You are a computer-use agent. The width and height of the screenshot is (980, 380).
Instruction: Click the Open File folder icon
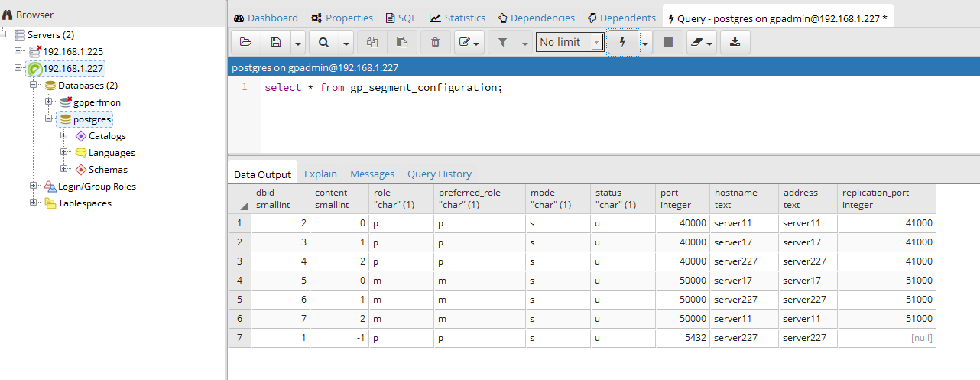tap(245, 42)
